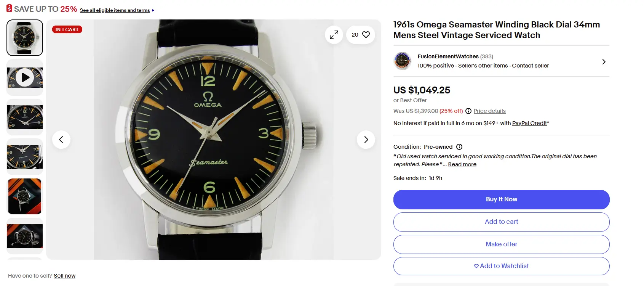Open the seller details chevron arrow
The image size is (644, 286).
click(604, 62)
